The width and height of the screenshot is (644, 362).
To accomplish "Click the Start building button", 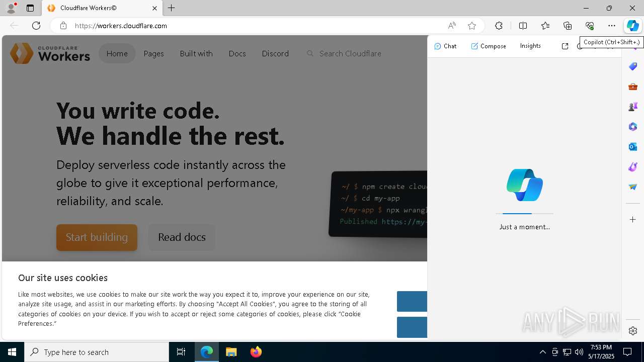I will tap(97, 237).
